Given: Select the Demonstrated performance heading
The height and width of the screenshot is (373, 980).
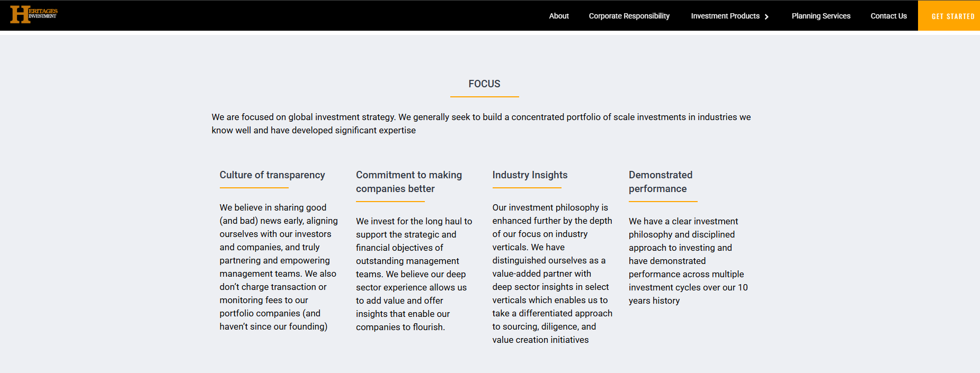Looking at the screenshot, I should coord(661,181).
